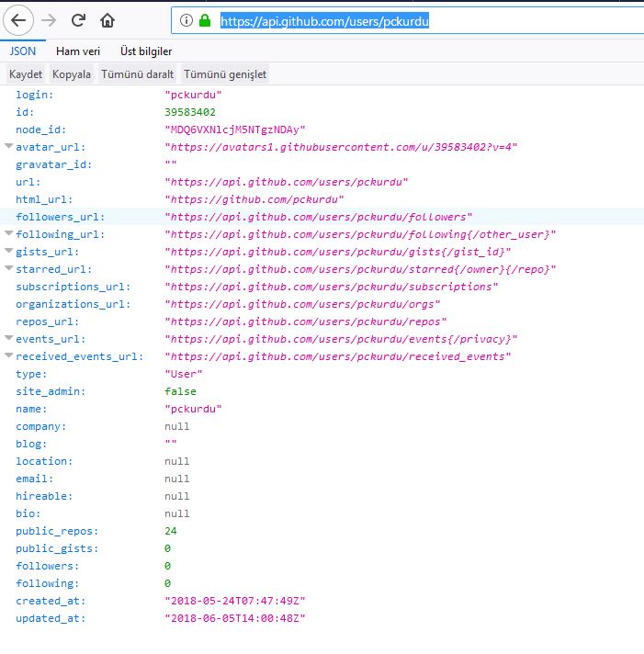
Task: Collapse the received_events_url row arrow
Action: [x=9, y=355]
